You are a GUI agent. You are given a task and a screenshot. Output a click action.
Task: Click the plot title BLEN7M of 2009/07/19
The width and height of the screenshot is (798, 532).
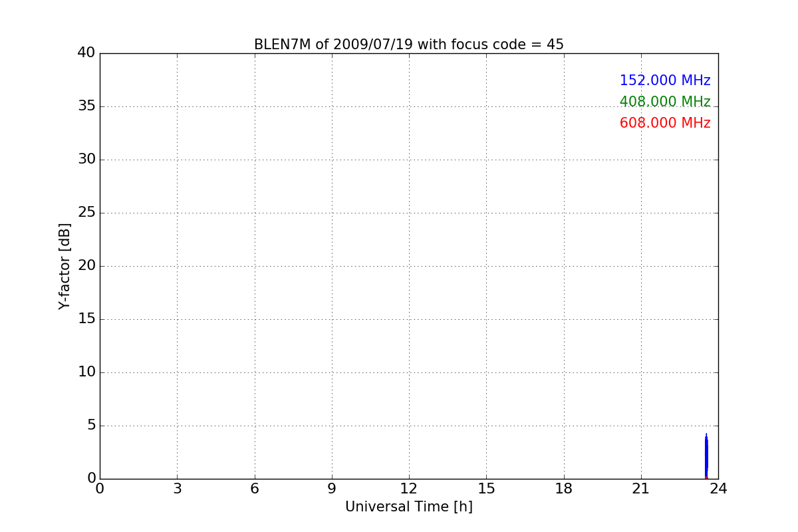click(x=408, y=45)
